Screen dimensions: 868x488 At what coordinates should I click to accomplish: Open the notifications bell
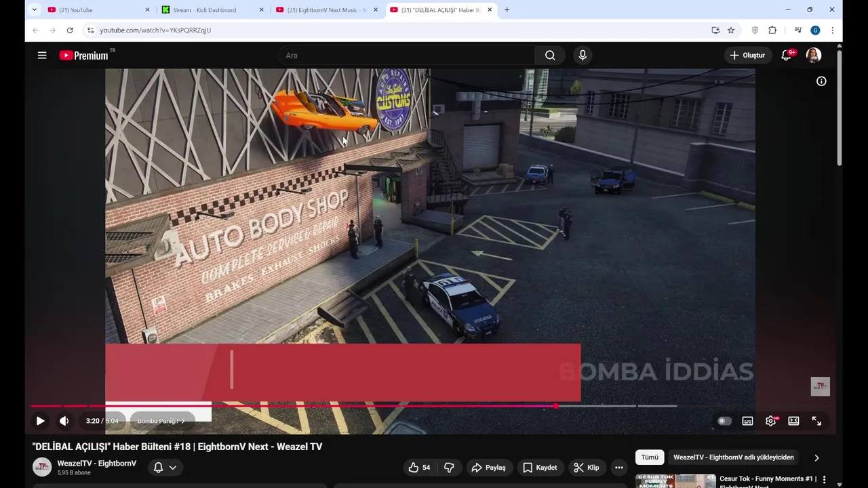click(x=787, y=56)
